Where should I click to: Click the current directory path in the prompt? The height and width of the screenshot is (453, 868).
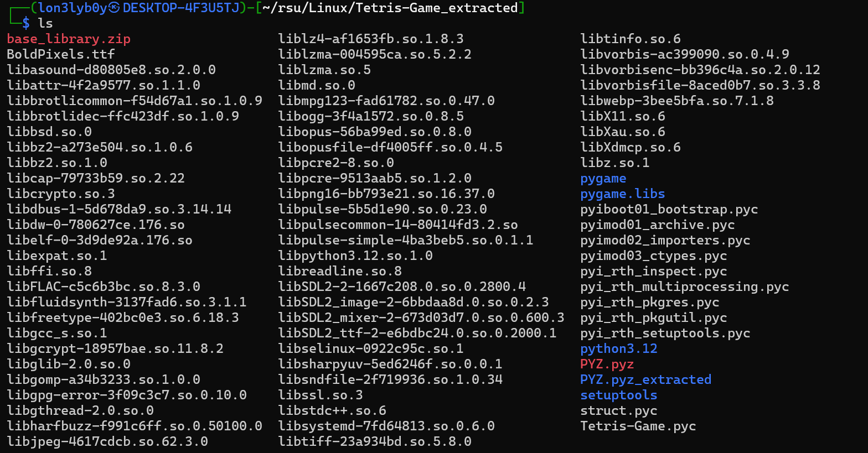pyautogui.click(x=390, y=8)
